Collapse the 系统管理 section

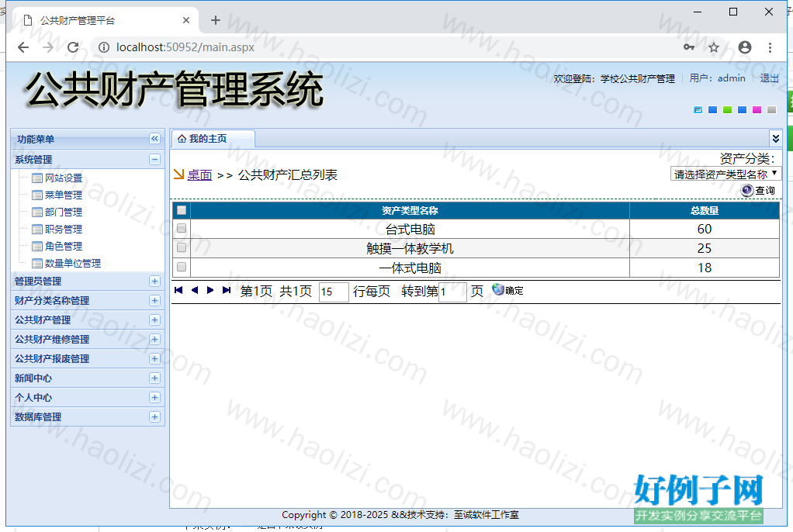pos(154,159)
